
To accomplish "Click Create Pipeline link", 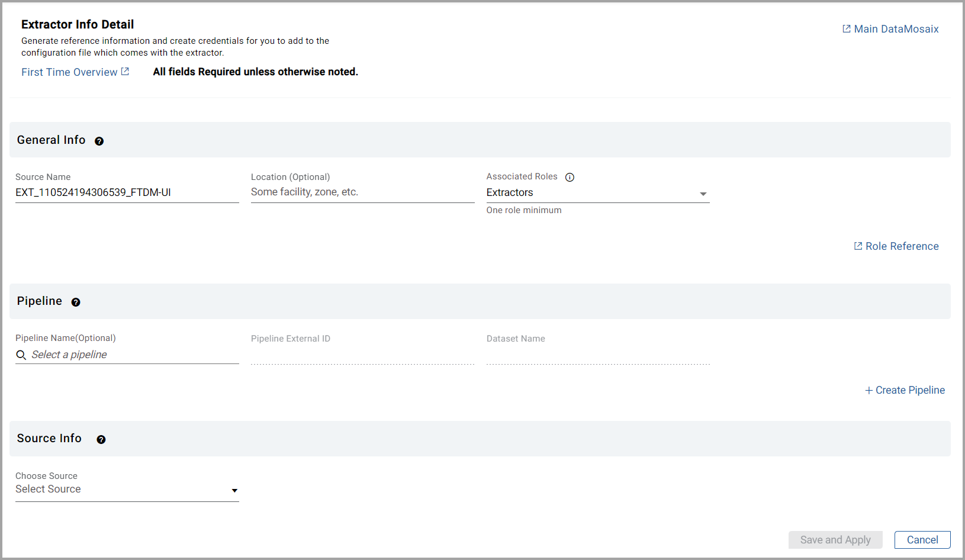I will point(910,390).
